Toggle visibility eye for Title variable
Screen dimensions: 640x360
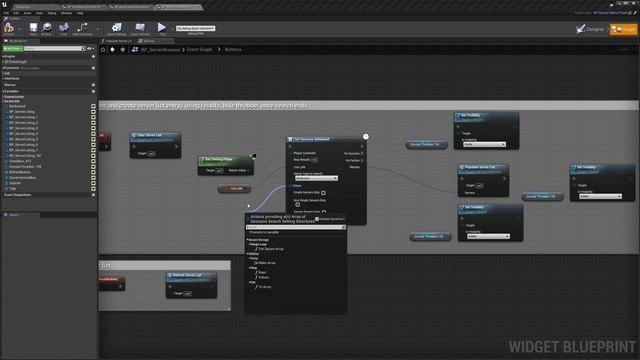[93, 189]
